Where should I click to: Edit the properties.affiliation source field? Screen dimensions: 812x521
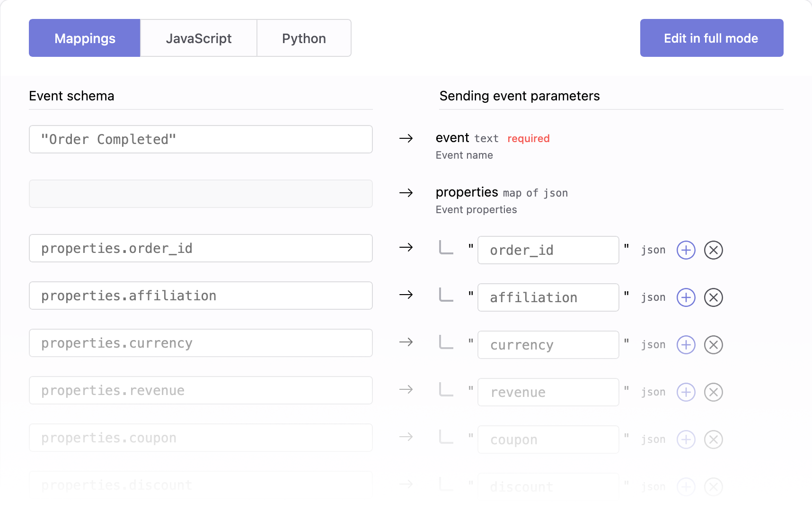(201, 296)
